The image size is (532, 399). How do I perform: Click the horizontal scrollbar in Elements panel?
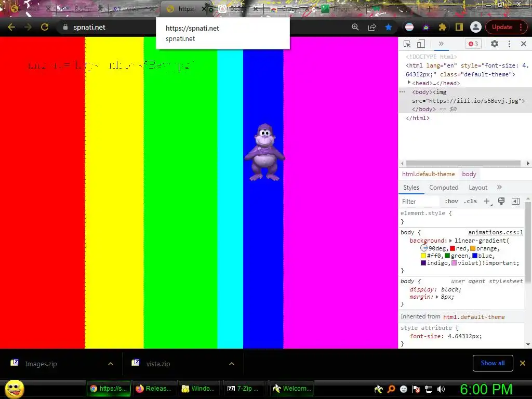tap(463, 163)
